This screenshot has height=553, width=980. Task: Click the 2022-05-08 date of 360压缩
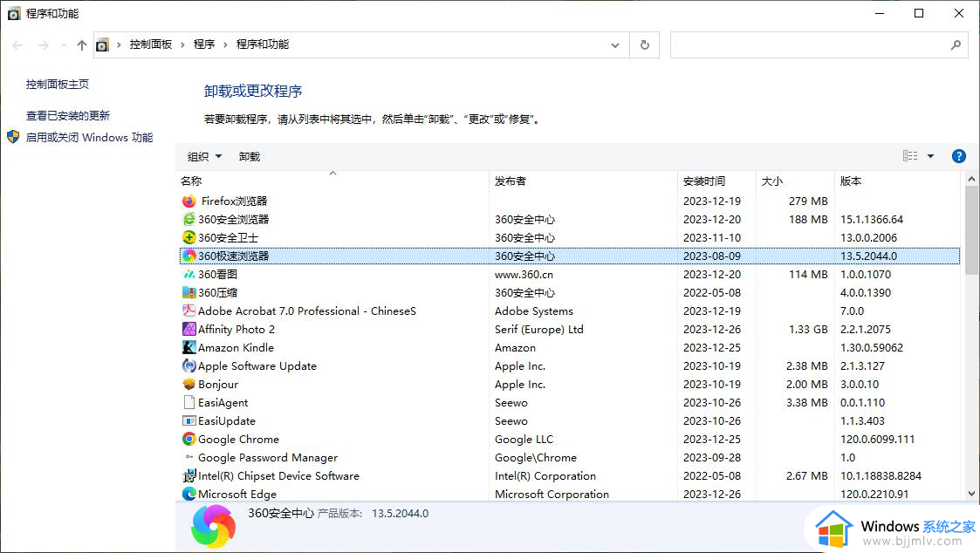click(711, 292)
